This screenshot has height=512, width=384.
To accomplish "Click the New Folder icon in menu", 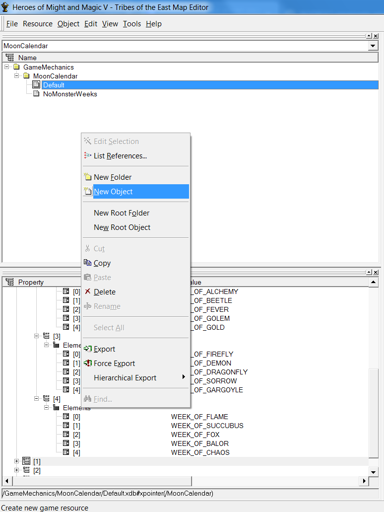I will tap(88, 177).
